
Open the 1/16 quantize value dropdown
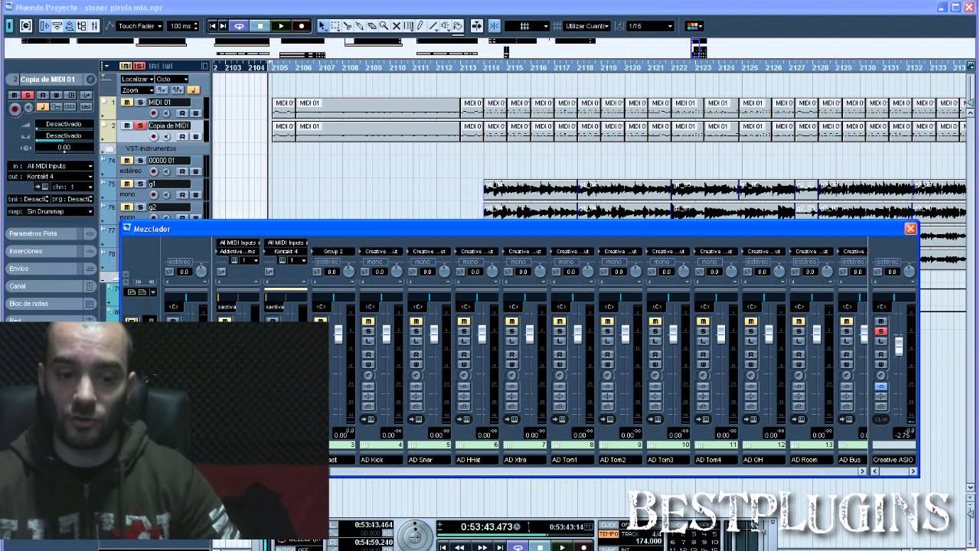pos(650,26)
